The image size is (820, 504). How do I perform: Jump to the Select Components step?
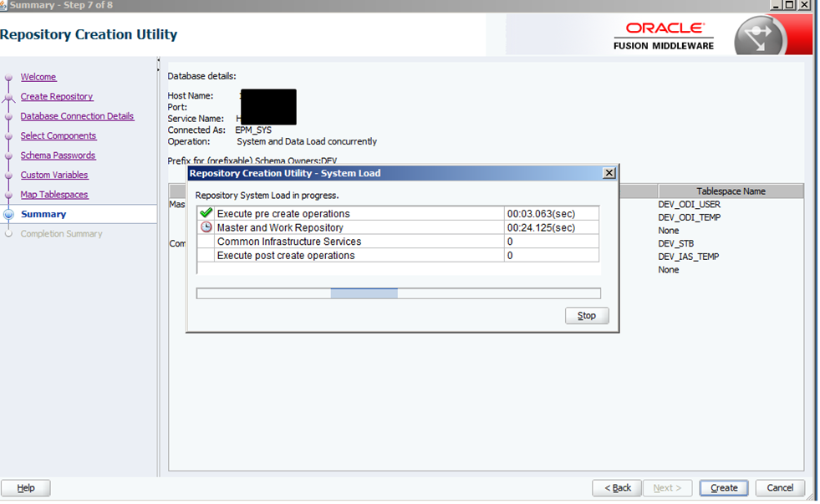(x=59, y=136)
